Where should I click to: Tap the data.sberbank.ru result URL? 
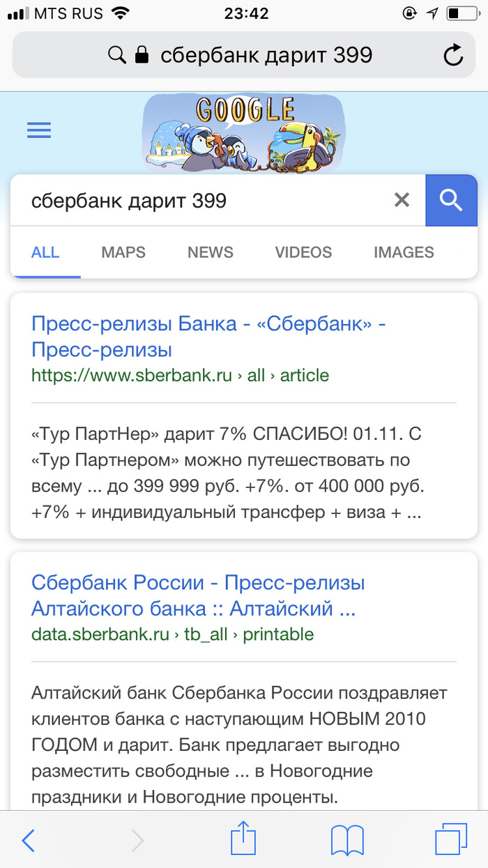point(172,634)
